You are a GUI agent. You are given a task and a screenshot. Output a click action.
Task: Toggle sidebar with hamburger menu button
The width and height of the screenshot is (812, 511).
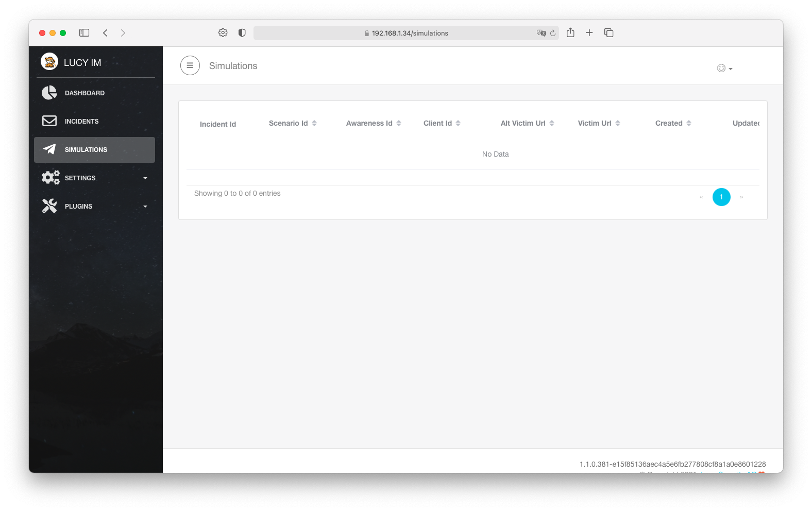coord(190,65)
